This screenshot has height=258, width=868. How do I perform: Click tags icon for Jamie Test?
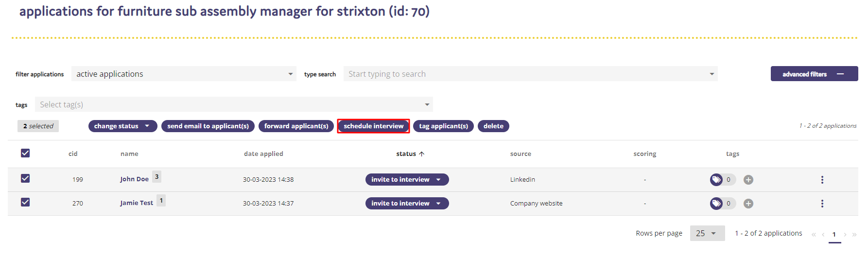(716, 204)
